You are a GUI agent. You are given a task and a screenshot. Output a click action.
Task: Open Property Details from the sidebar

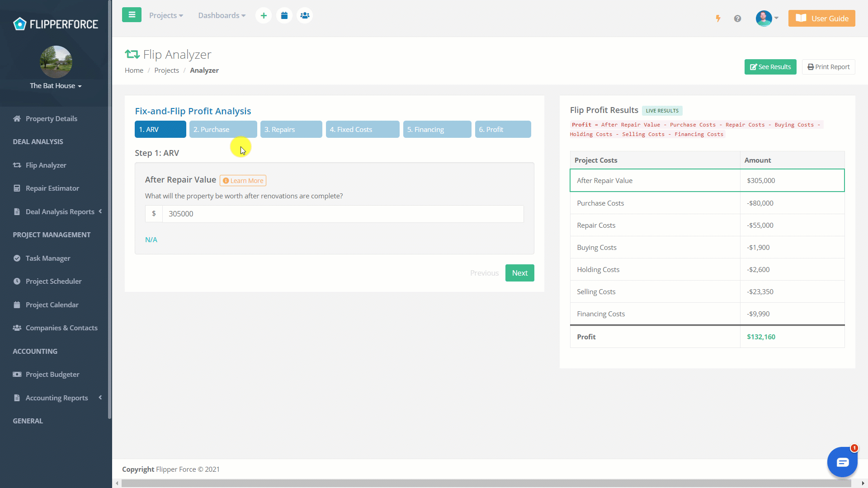tap(51, 118)
